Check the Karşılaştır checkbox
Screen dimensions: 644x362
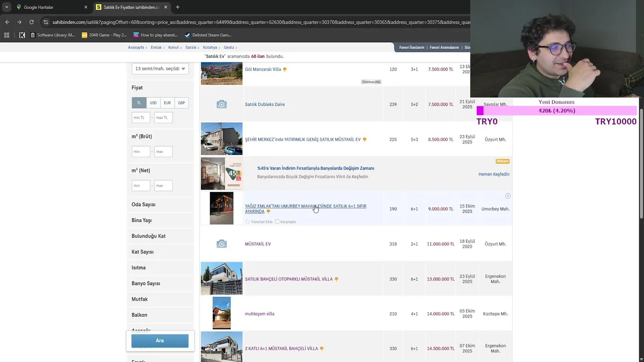pyautogui.click(x=277, y=222)
